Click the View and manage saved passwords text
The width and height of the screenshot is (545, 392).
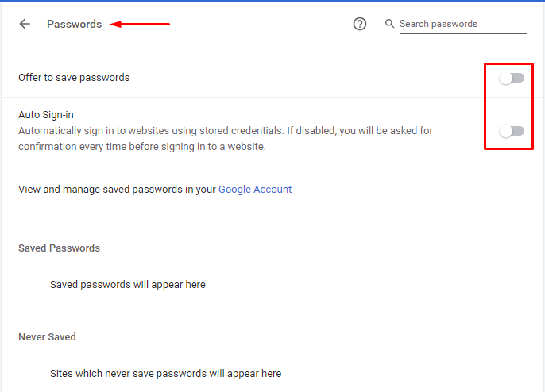click(117, 189)
